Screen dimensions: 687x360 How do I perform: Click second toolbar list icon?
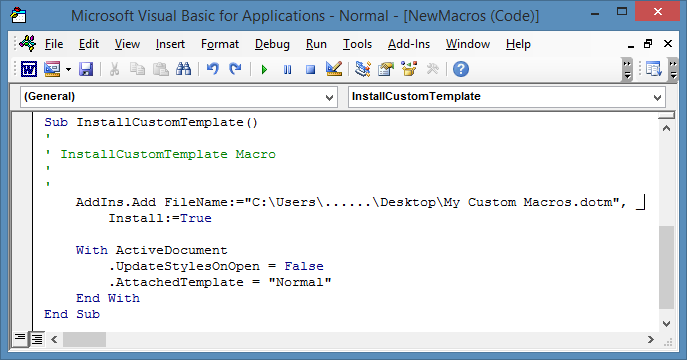click(654, 69)
